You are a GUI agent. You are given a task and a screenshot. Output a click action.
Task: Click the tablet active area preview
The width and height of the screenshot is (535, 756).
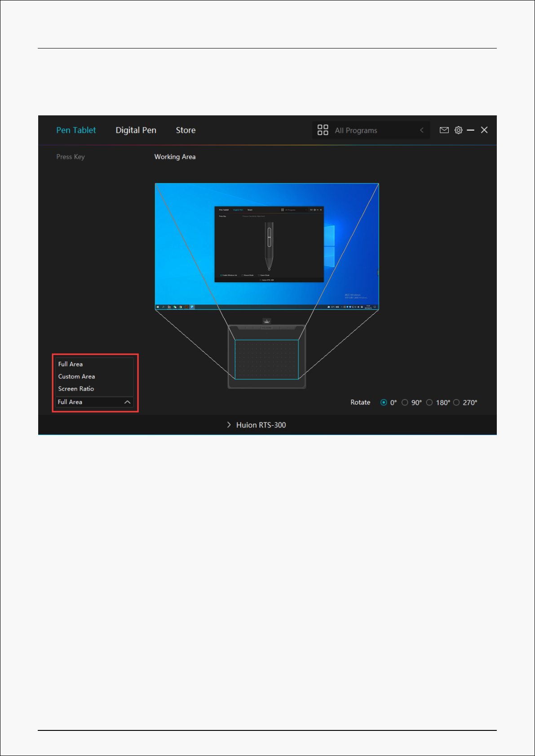pos(266,359)
